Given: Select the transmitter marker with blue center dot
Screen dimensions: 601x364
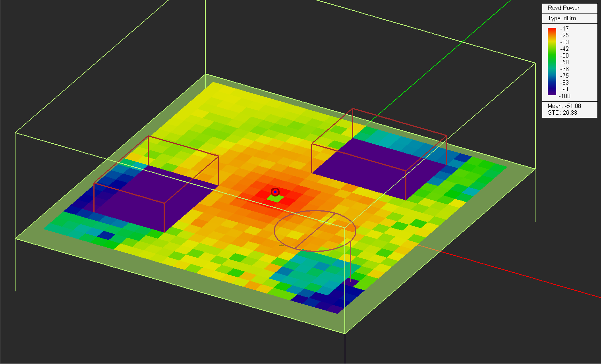Looking at the screenshot, I should 275,192.
